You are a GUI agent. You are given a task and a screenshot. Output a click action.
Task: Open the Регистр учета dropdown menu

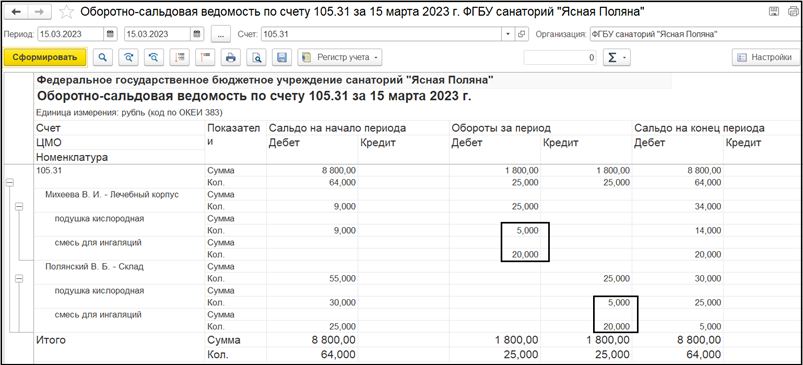pyautogui.click(x=341, y=57)
